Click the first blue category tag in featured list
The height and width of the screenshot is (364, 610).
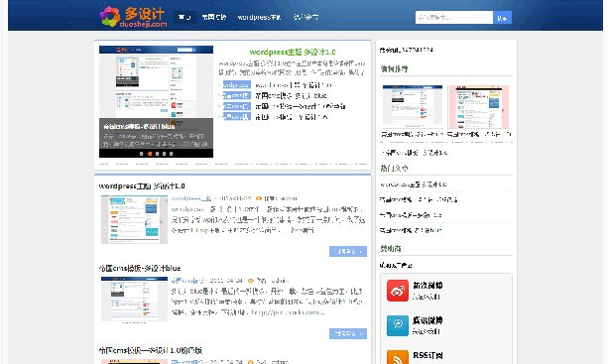pos(236,84)
